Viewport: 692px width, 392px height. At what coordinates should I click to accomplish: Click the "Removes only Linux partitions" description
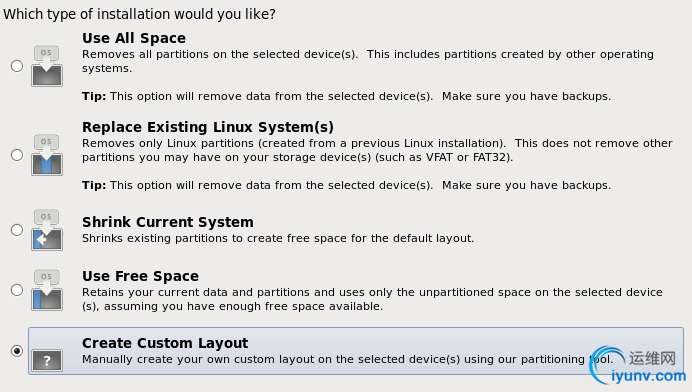[x=377, y=151]
